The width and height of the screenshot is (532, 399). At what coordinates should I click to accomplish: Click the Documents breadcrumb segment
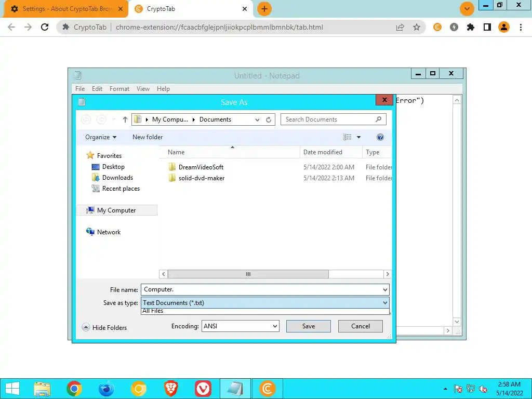(215, 119)
